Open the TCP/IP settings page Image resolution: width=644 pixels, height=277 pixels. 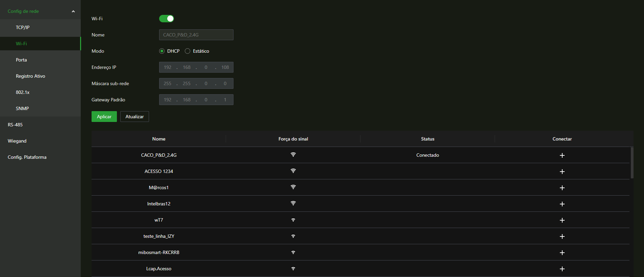(23, 27)
